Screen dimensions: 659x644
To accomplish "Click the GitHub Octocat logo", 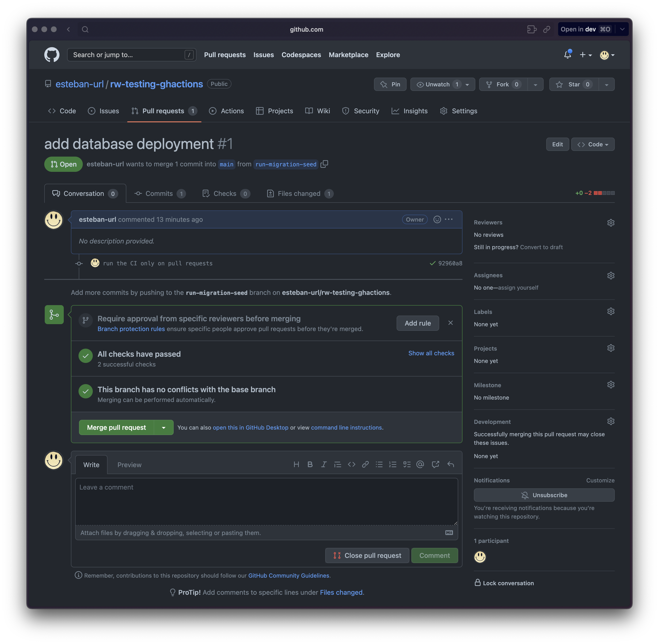I will 52,55.
